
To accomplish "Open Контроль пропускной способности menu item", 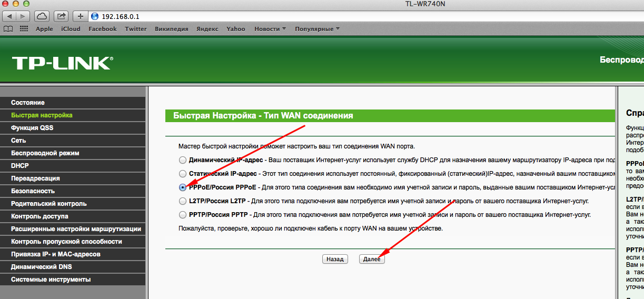I will click(x=73, y=241).
